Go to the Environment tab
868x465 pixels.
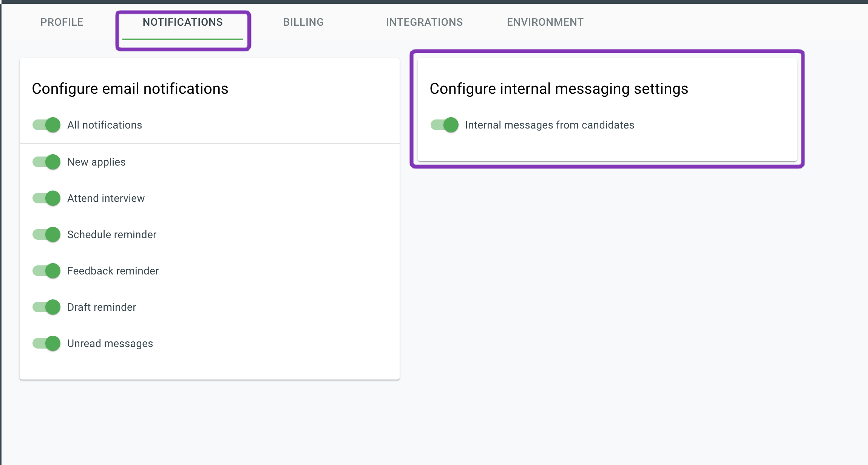[x=545, y=22]
